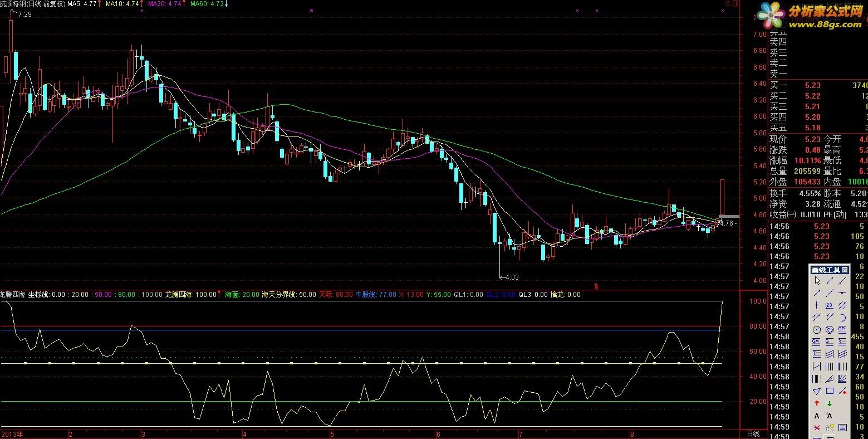Click the 总量 205599 field
This screenshot has height=439, width=868.
click(x=795, y=171)
